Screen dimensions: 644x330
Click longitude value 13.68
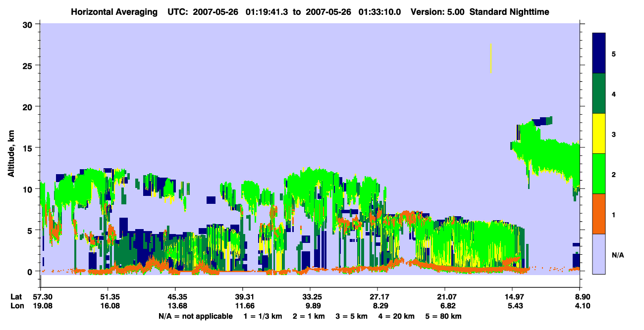point(175,306)
